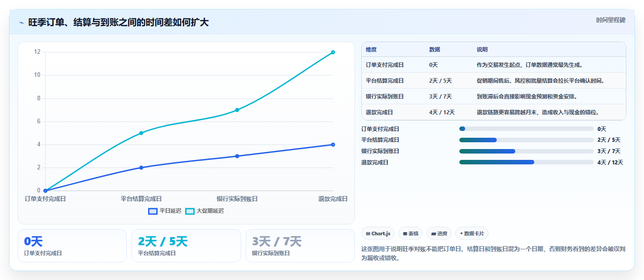Click the 大促期延迟 point at 银行实际到账日 (7)
The image size is (644, 280).
coord(237,110)
